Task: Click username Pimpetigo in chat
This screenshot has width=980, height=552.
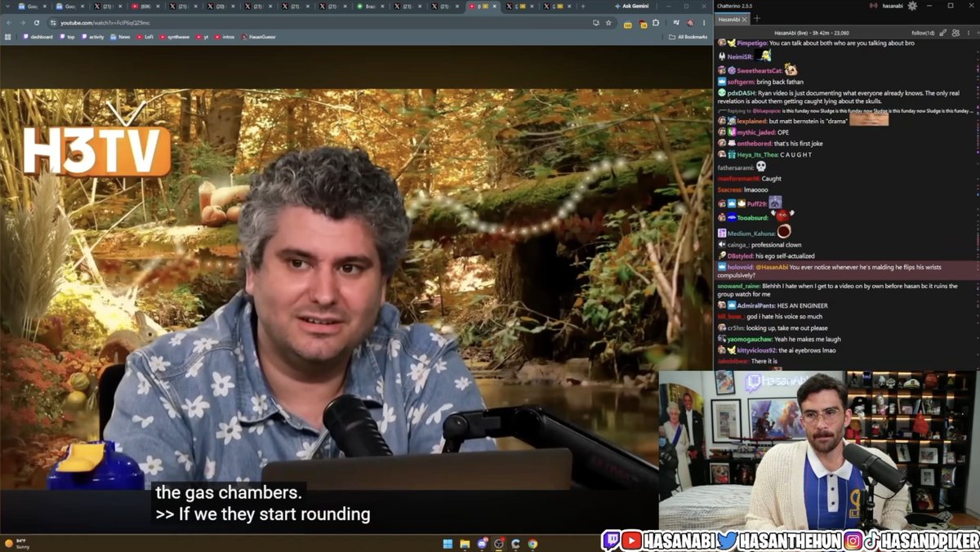Action: (x=752, y=42)
